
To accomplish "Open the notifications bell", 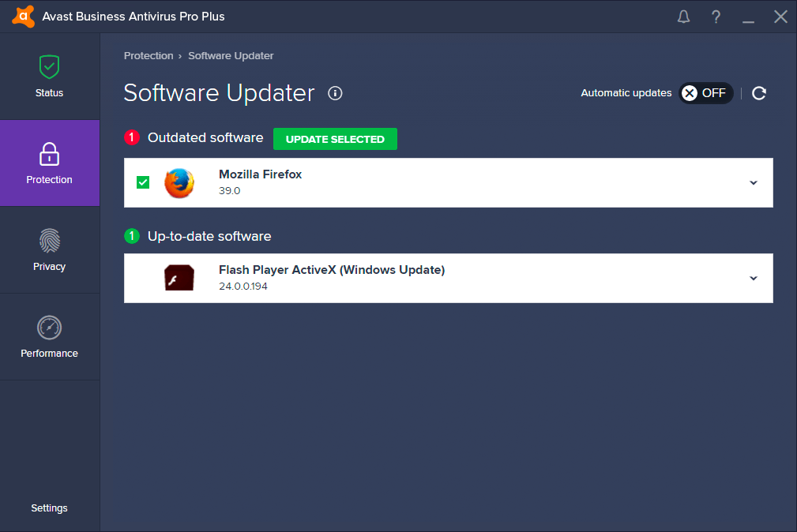I will click(684, 17).
